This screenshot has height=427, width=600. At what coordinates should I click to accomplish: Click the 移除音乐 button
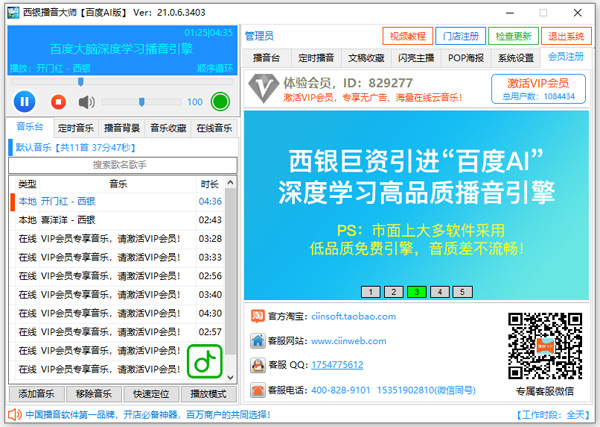tap(94, 394)
